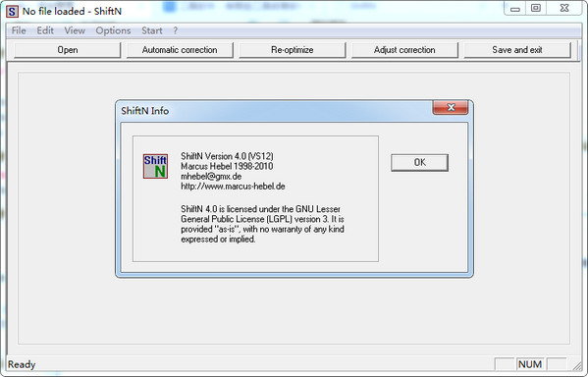Confirm the ShiftN Info dialog with OK
The image size is (588, 377).
pos(419,162)
